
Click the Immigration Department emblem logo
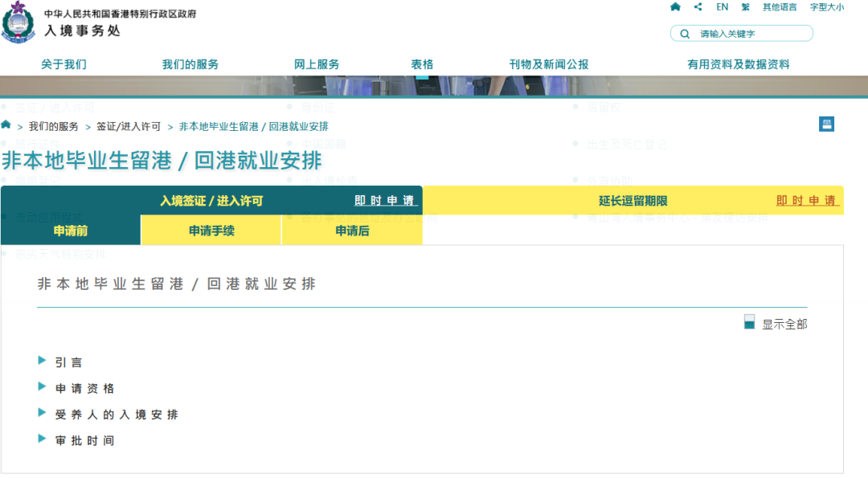point(18,24)
